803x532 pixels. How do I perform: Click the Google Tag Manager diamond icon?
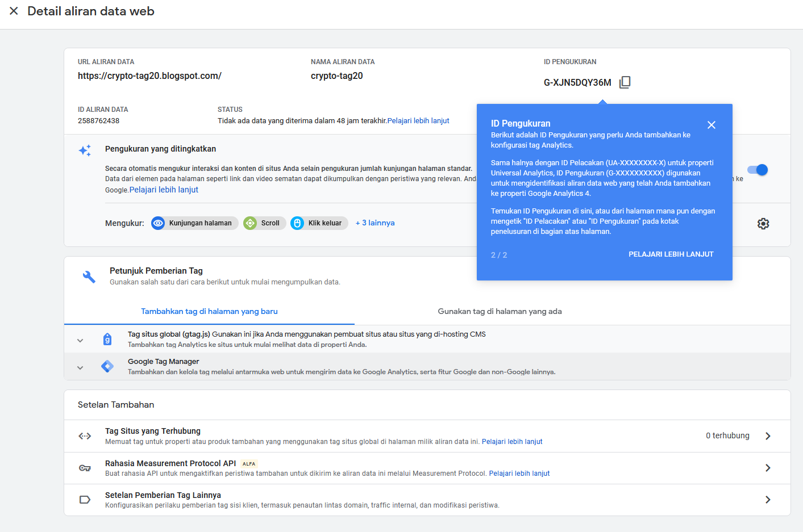[107, 366]
